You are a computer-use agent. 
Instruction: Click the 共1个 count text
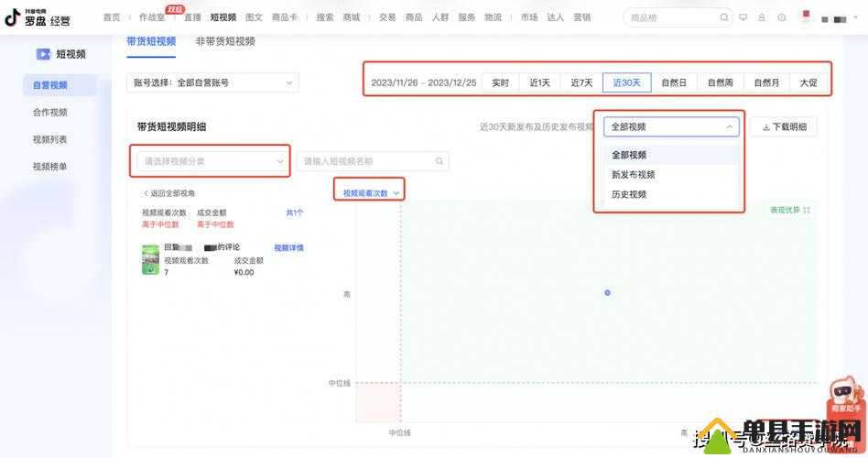[295, 213]
